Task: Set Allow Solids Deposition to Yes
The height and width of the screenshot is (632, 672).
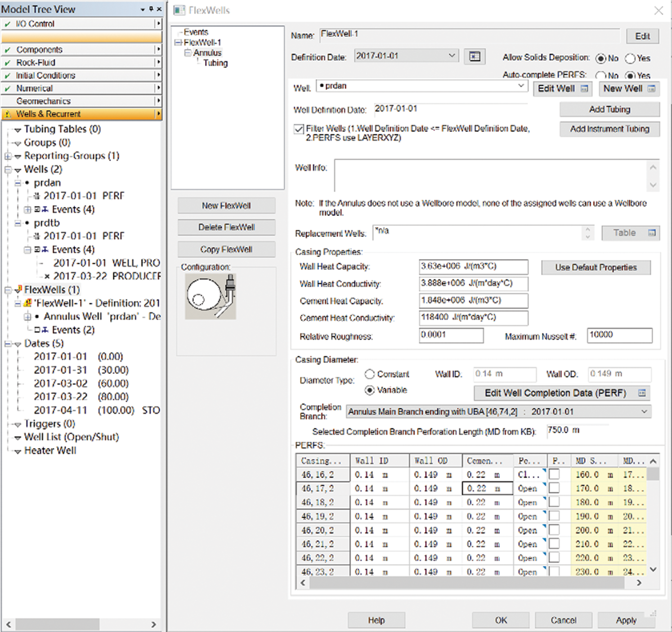Action: pos(630,58)
